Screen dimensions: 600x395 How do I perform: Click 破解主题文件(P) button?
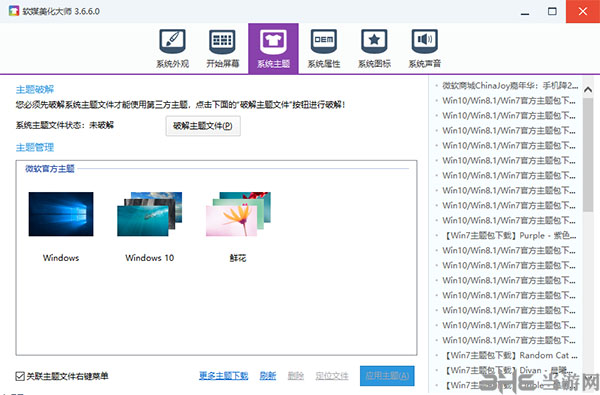(x=203, y=126)
